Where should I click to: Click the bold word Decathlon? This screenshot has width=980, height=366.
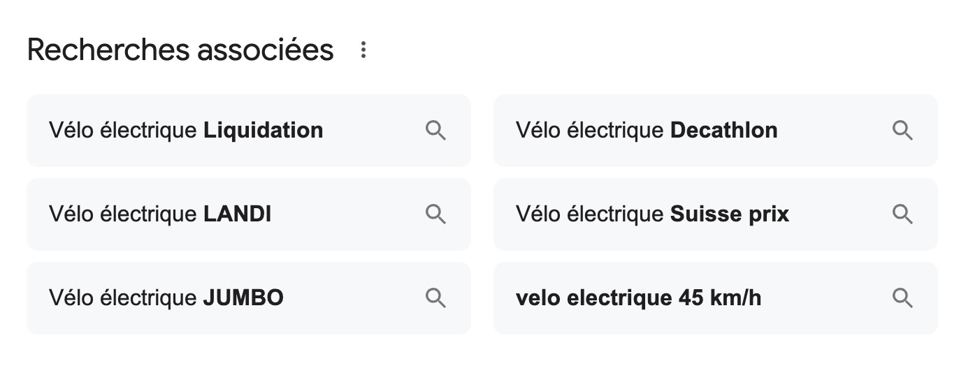point(724,131)
